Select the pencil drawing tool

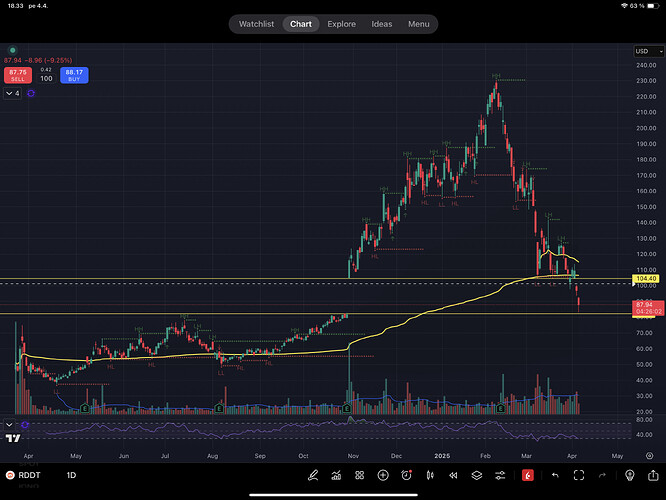click(x=313, y=475)
